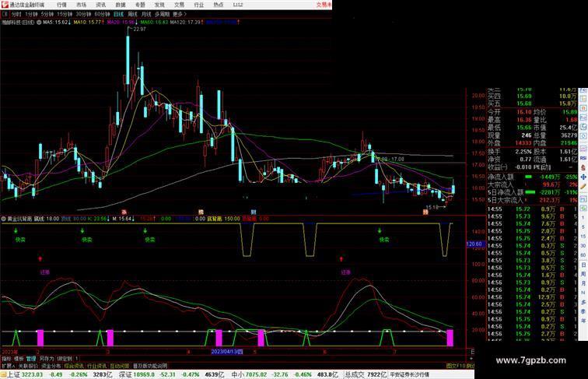The height and width of the screenshot is (379, 588).
Task: Switch chart to 30分钟 period
Action: pos(83,14)
